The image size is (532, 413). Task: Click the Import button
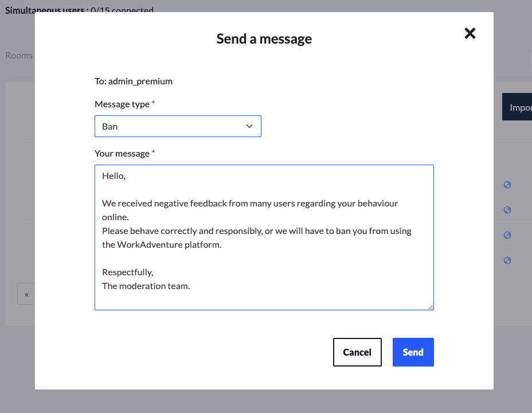point(519,107)
